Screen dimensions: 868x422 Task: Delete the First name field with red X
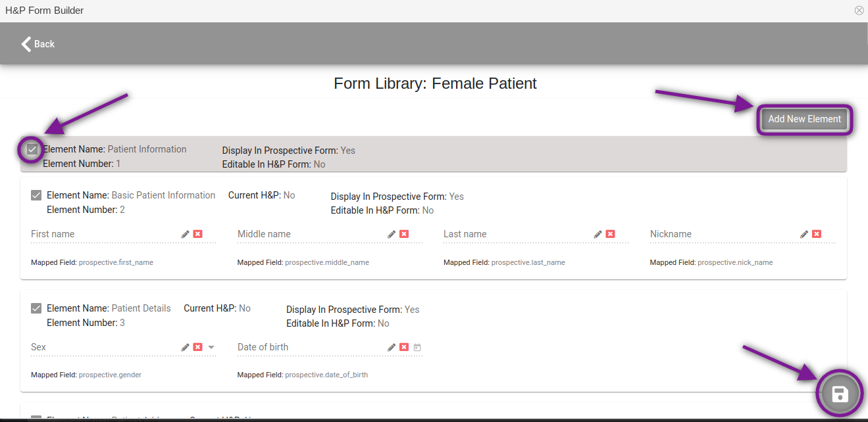point(198,234)
